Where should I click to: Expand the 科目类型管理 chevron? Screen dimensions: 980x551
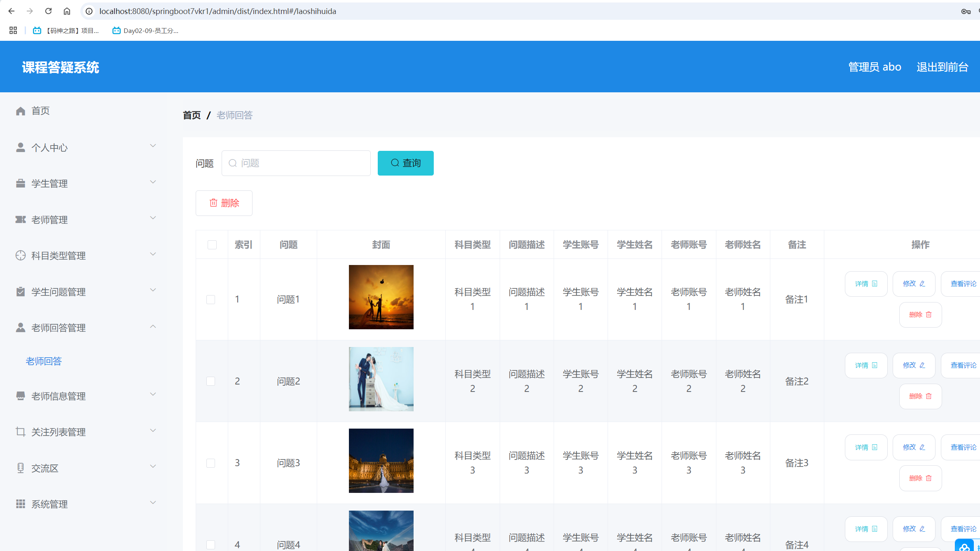point(153,254)
